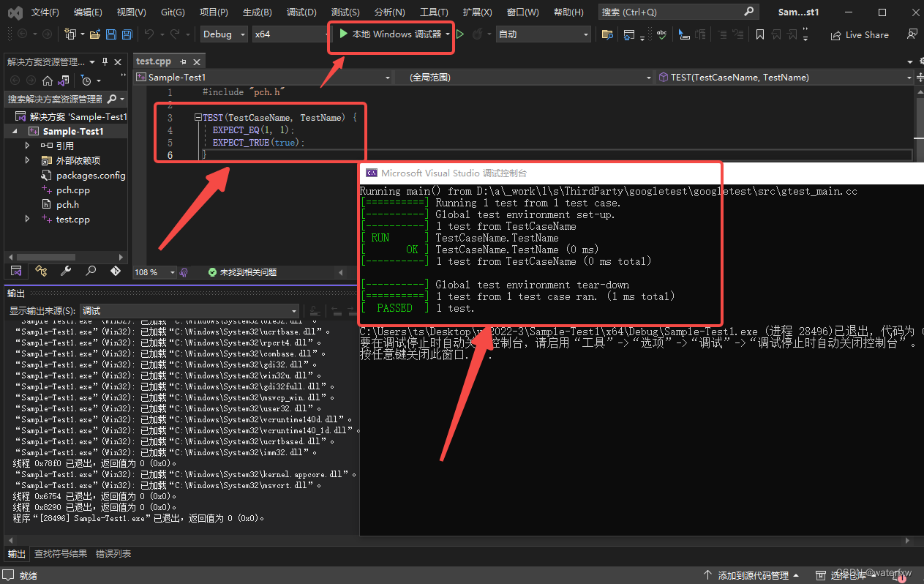924x584 pixels.
Task: Click the New Project toolbar icon
Action: 70,34
